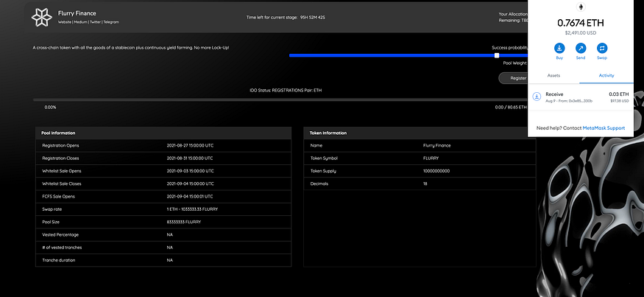This screenshot has width=644, height=297.
Task: Click the Pool Information header
Action: point(163,133)
